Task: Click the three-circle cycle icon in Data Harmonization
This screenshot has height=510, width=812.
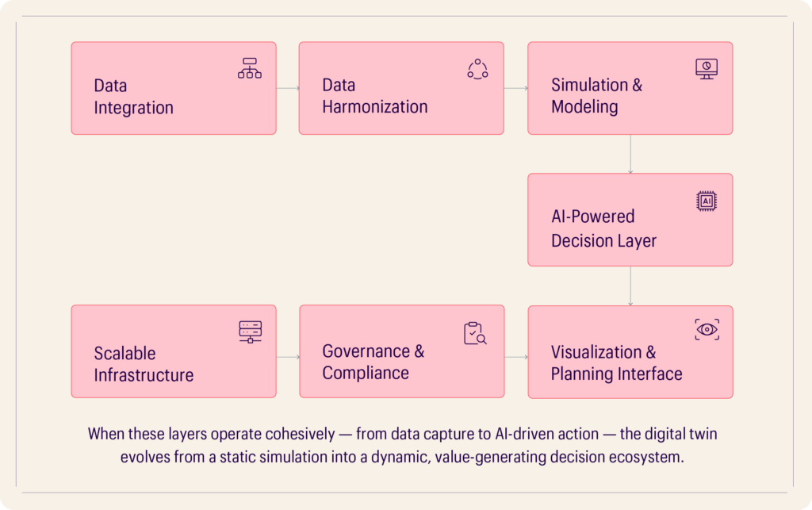Action: pos(477,69)
